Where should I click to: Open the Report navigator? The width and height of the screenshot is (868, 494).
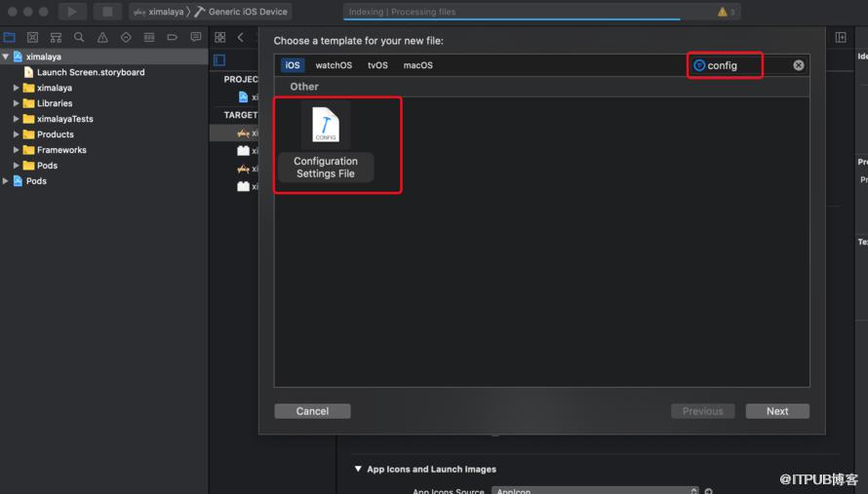195,37
